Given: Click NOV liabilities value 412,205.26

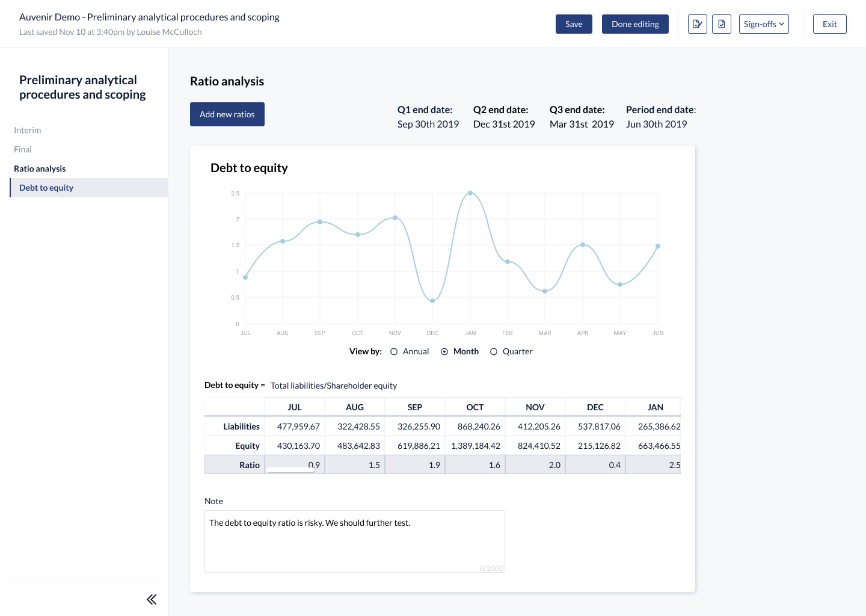Looking at the screenshot, I should click(539, 427).
